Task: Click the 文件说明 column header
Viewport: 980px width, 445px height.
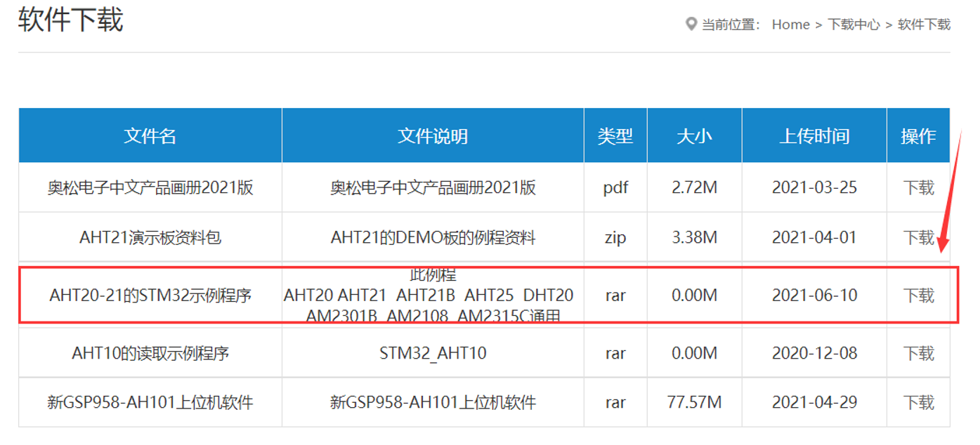Action: [433, 135]
